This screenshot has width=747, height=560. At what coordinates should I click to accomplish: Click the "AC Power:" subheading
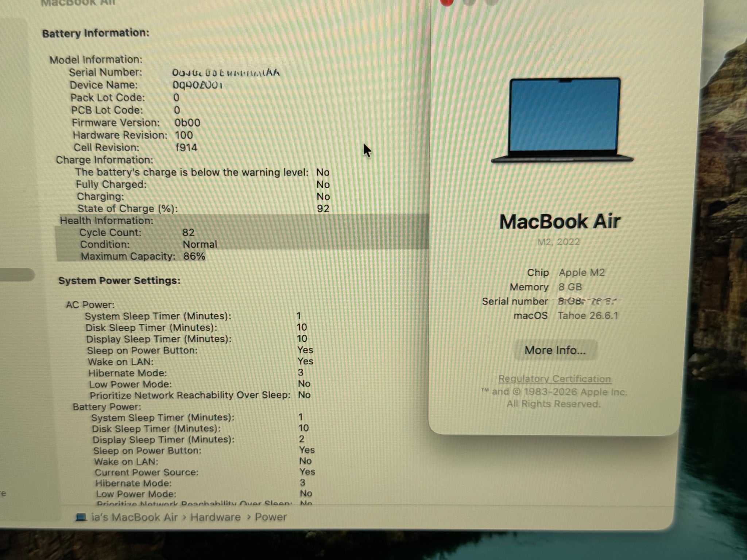90,305
